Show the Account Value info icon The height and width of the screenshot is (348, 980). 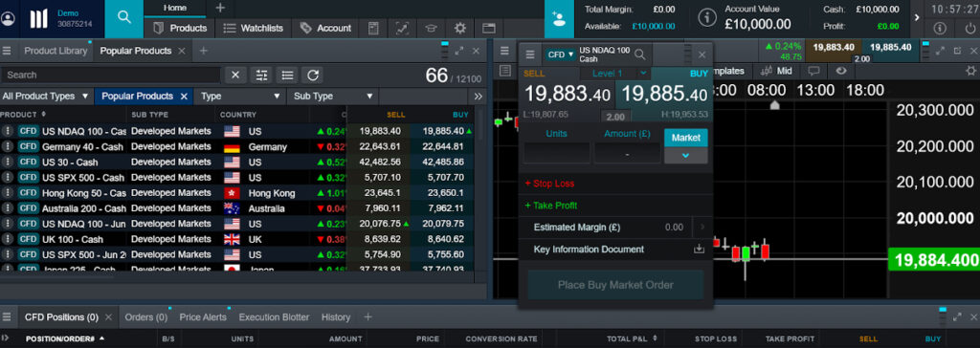tap(707, 18)
